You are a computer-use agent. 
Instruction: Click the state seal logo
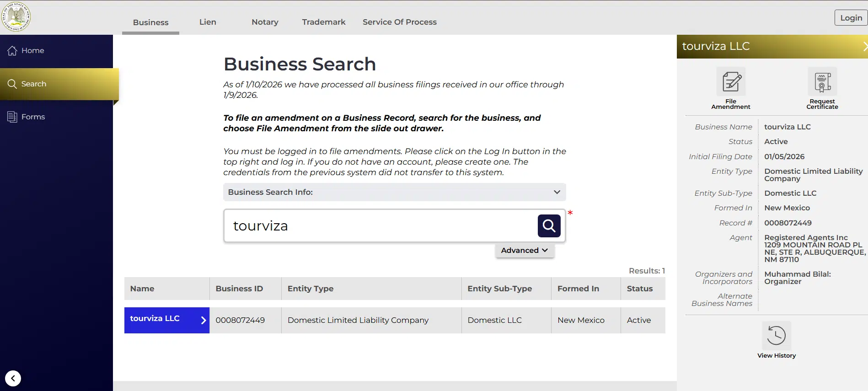pos(16,17)
